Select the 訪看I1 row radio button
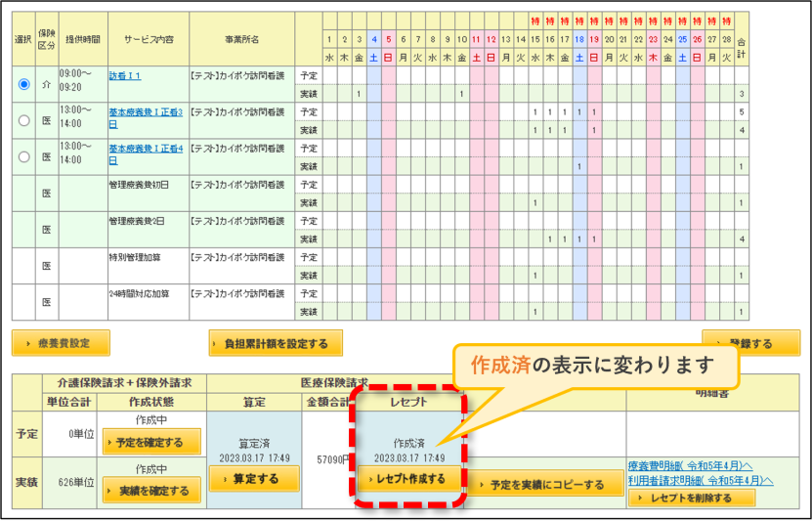Screen dimensions: 812x521 point(23,84)
